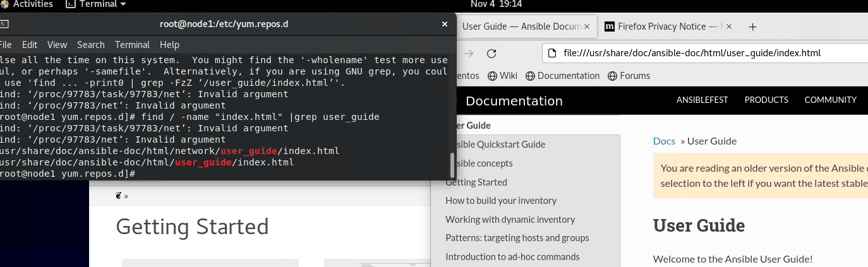The image size is (868, 267).
Task: Open the Activities overview
Action: coord(33,4)
